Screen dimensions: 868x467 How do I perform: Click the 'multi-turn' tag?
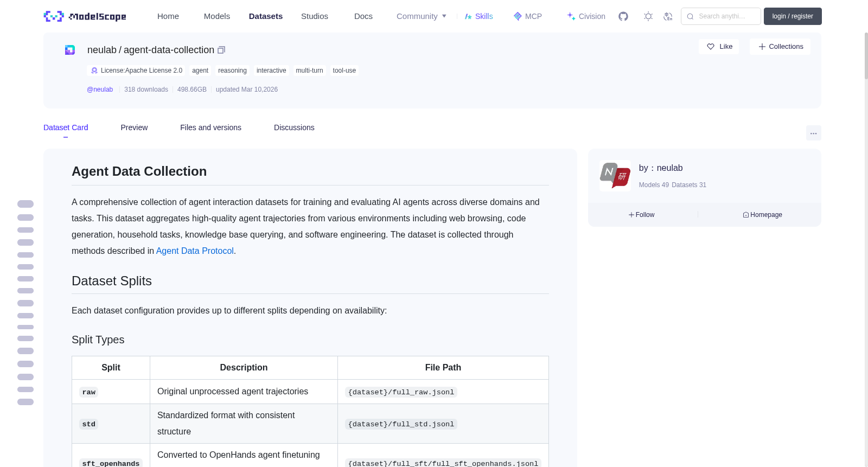point(309,71)
